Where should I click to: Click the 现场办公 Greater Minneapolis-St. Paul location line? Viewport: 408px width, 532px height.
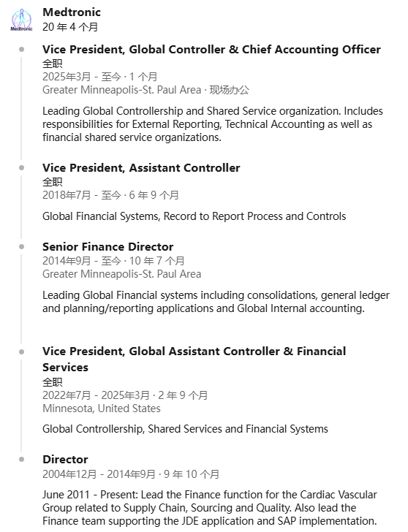click(x=146, y=90)
